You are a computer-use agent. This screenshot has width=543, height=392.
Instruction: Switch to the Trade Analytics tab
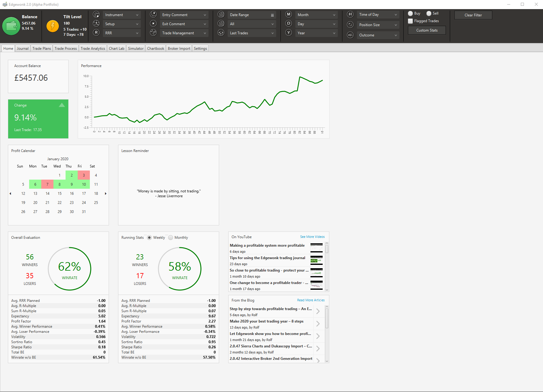[x=93, y=49]
